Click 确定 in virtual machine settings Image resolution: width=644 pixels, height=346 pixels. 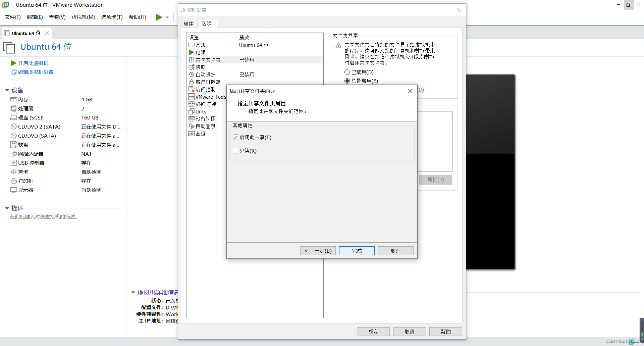pyautogui.click(x=373, y=332)
